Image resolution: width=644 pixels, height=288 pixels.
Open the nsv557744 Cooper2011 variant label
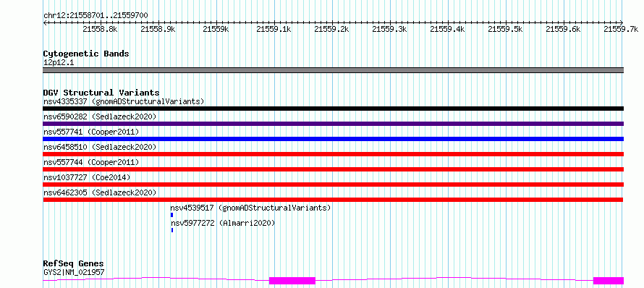(91, 162)
